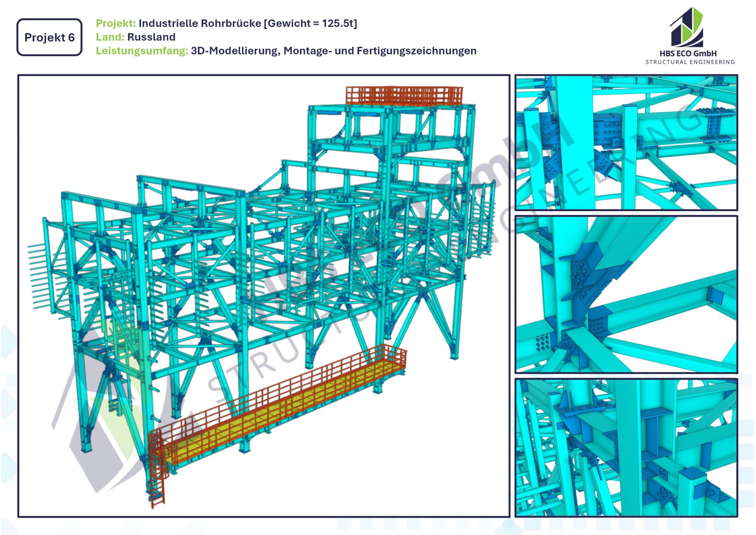Click the Leistungsumfang label
The height and width of the screenshot is (535, 756).
click(142, 51)
